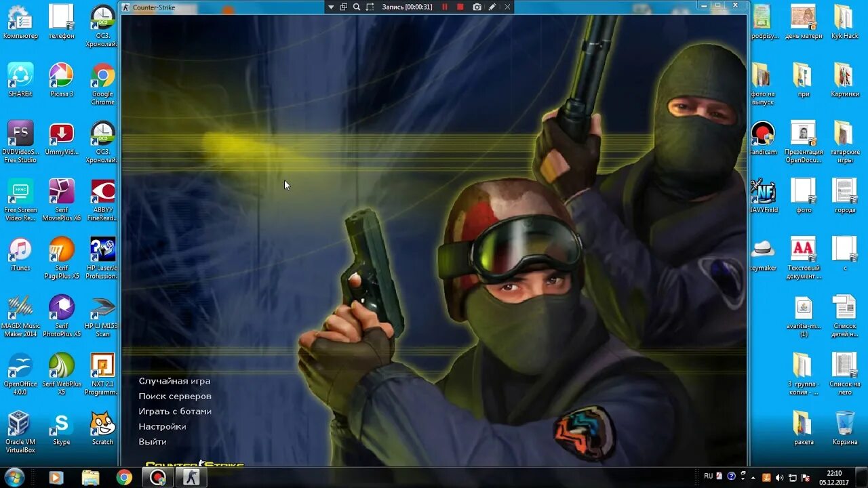Open HP LaserJet Professional icon
Screen dimensions: 868x488
(103, 258)
